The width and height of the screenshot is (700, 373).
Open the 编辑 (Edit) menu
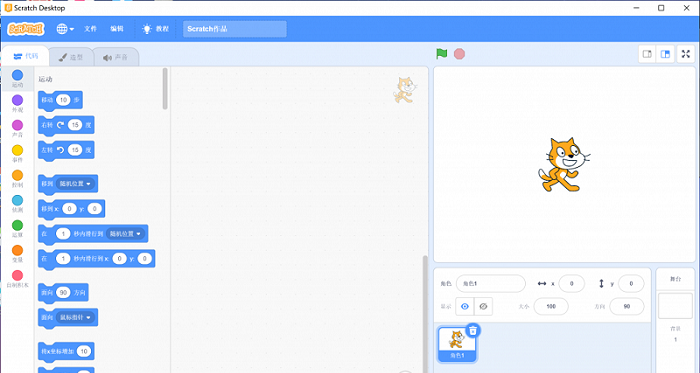(117, 29)
